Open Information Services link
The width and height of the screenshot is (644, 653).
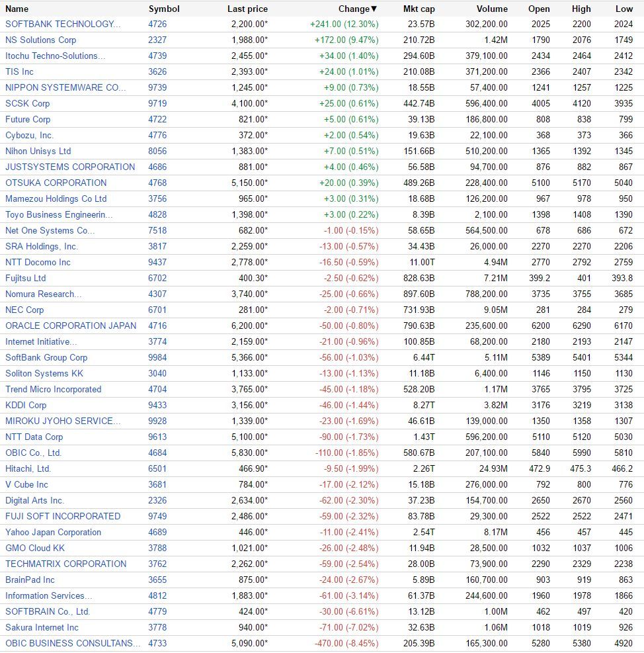[49, 595]
